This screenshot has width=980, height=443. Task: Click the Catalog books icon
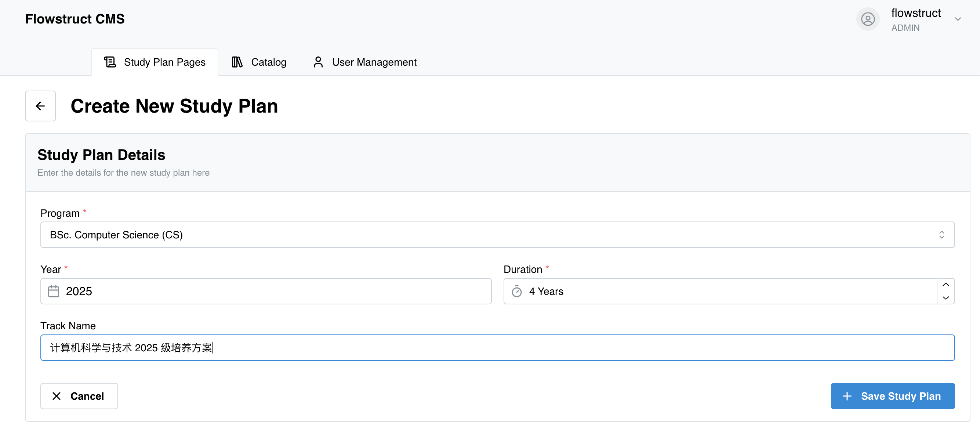[x=237, y=62]
